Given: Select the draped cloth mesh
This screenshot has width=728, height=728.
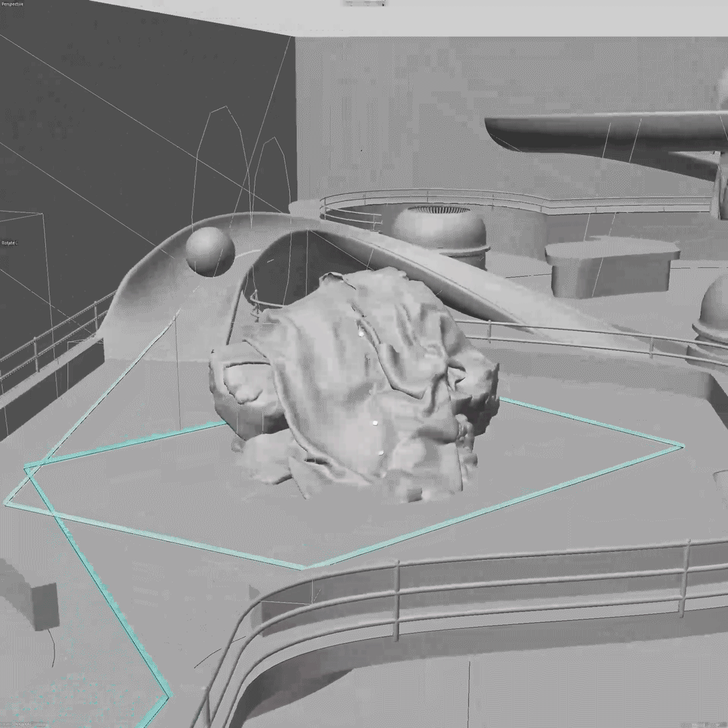Looking at the screenshot, I should coord(355,386).
